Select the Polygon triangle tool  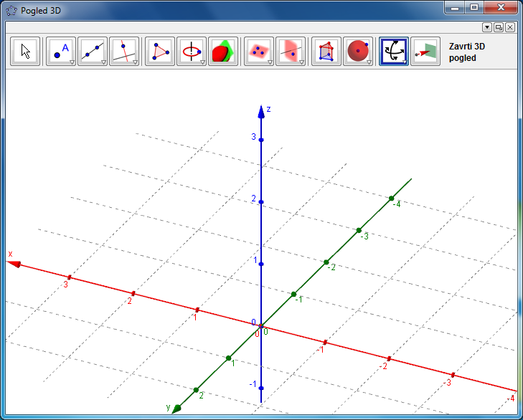(x=160, y=52)
